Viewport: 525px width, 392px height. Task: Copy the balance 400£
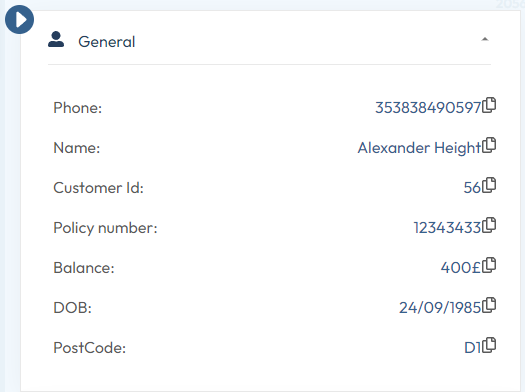pyautogui.click(x=489, y=265)
